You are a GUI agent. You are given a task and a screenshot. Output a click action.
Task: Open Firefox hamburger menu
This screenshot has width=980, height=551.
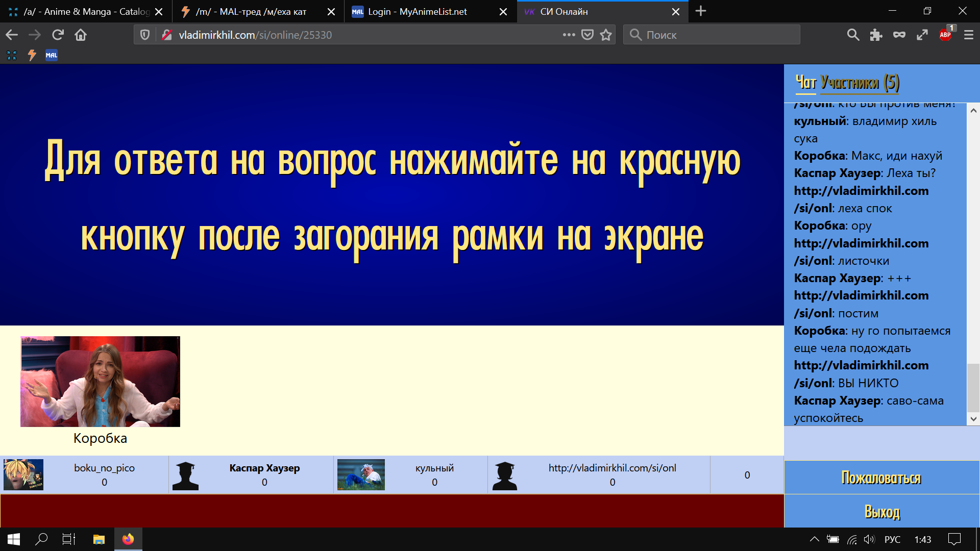point(968,35)
